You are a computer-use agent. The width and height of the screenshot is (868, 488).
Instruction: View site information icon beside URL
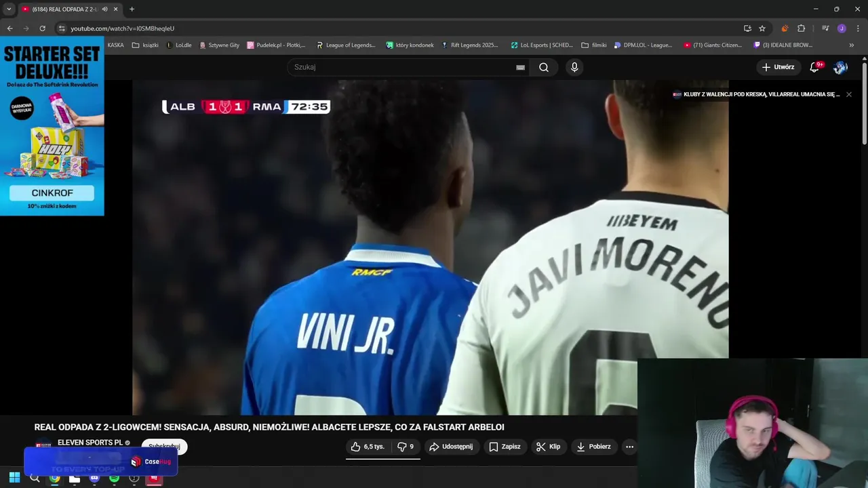[x=62, y=28]
